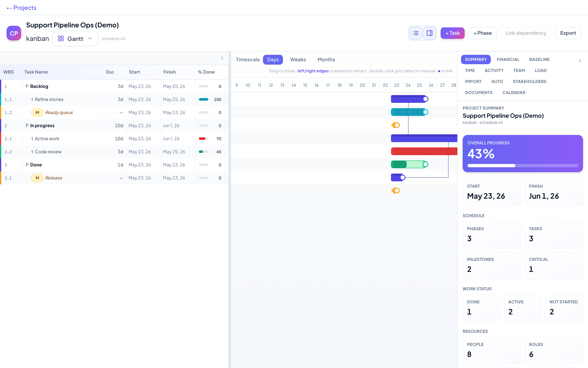Click the PEOPLE resources card
Image resolution: width=588 pixels, height=368 pixels.
click(492, 350)
